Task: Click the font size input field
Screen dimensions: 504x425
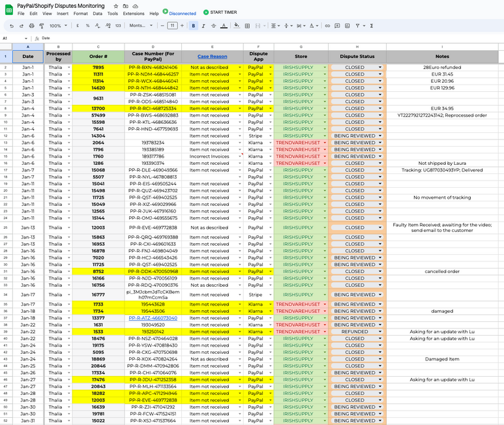Action: (x=172, y=26)
